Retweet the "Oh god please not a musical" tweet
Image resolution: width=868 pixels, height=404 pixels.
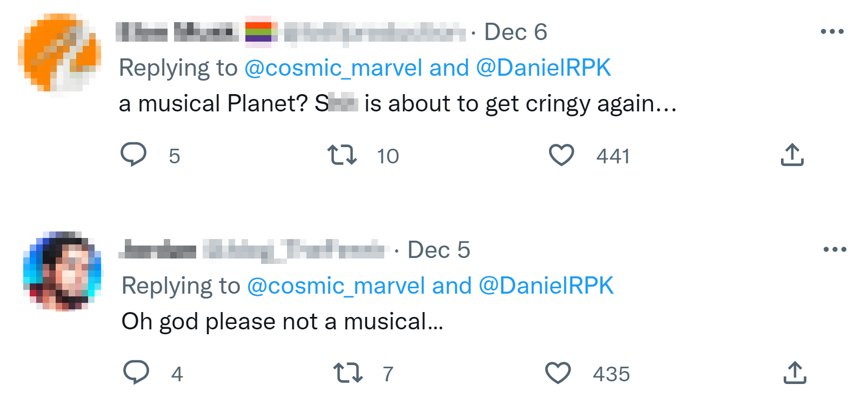[x=348, y=373]
